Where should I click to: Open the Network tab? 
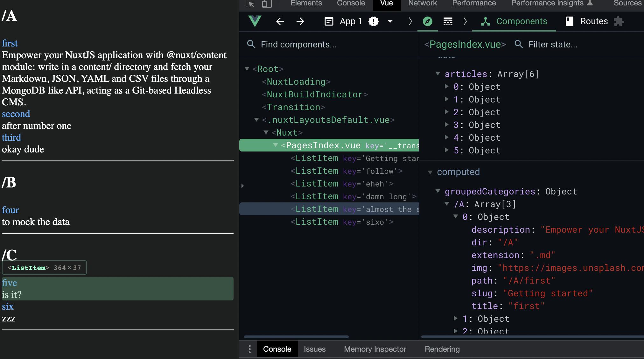click(423, 3)
